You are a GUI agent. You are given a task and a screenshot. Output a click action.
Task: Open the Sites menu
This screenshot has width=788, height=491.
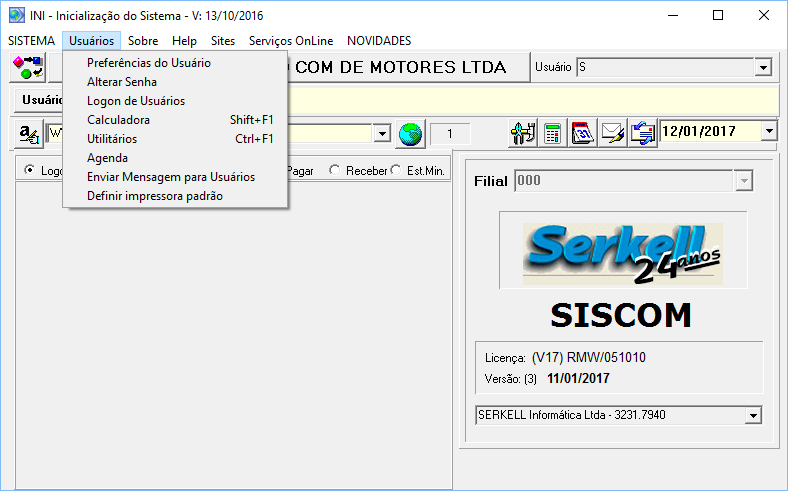point(223,41)
